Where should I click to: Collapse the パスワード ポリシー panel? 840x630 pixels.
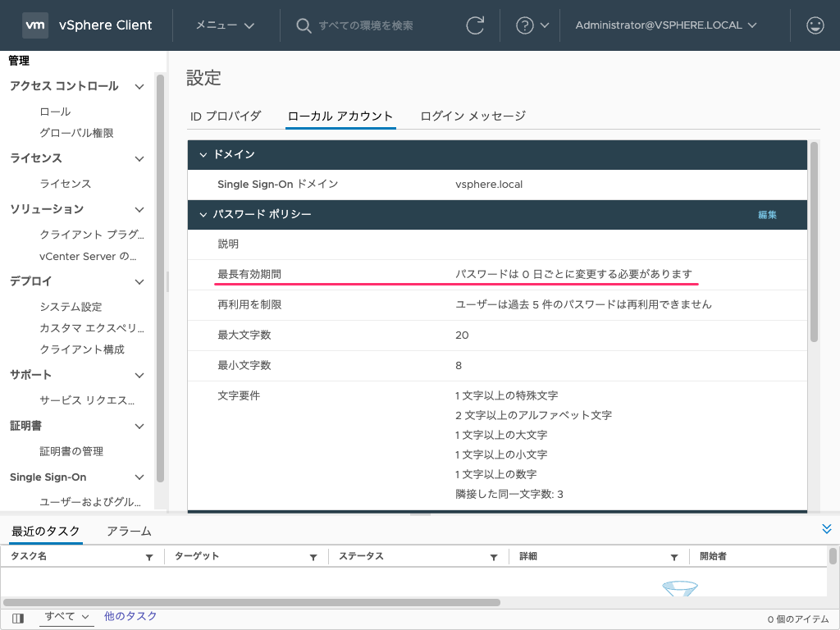203,215
